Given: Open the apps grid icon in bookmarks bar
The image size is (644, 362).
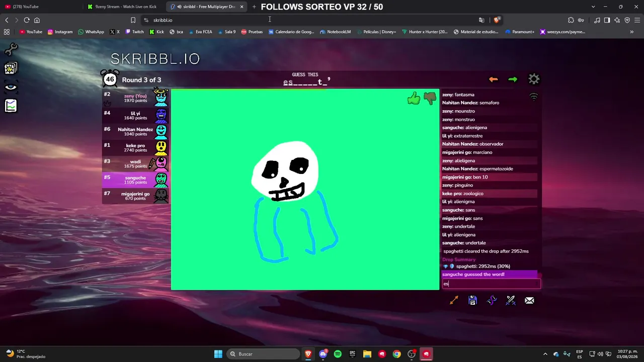Looking at the screenshot, I should pos(7,32).
